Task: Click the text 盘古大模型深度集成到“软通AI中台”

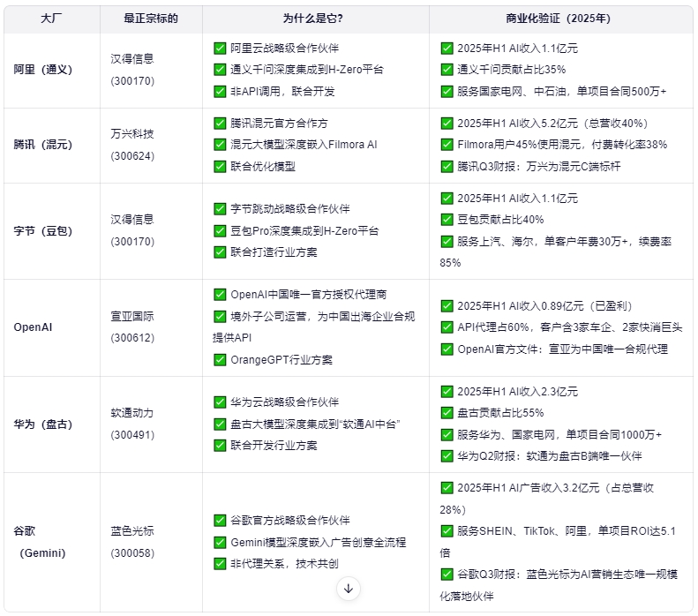Action: 315,424
